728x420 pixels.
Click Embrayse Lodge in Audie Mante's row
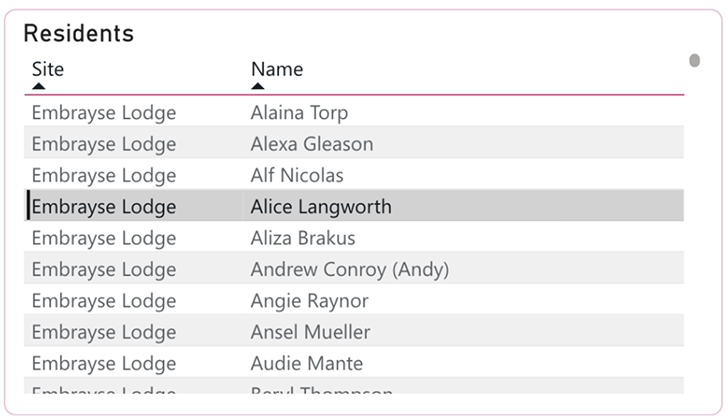coord(104,363)
